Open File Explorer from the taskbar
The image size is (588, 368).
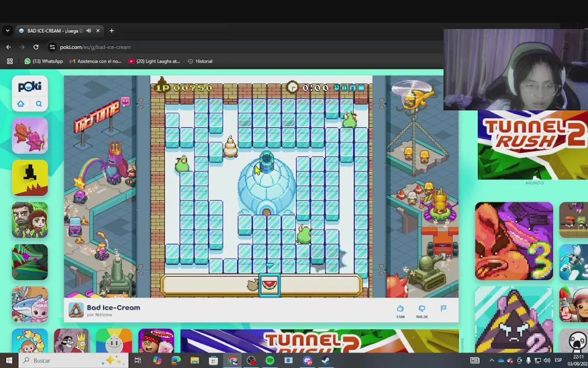194,360
